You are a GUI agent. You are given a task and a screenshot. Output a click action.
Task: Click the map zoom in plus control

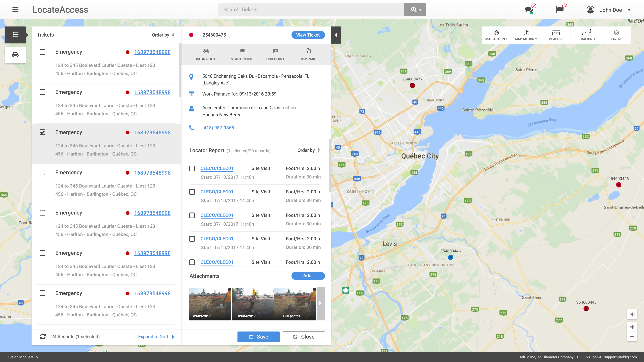pos(632,327)
